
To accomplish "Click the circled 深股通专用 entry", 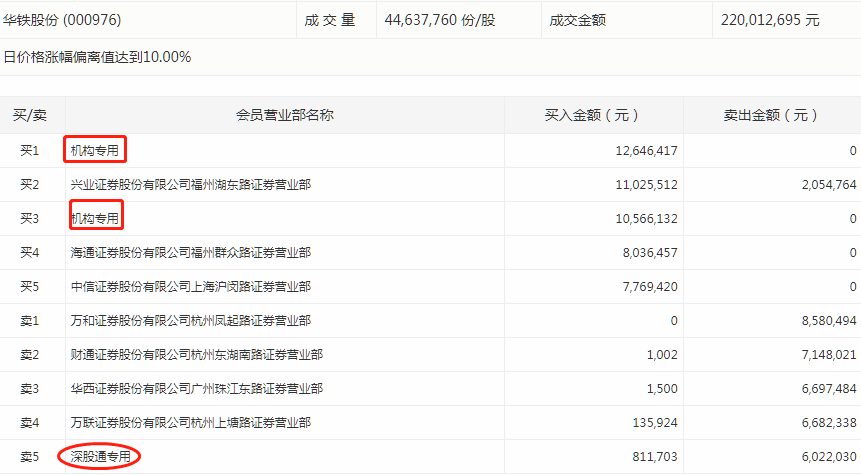I will click(100, 457).
